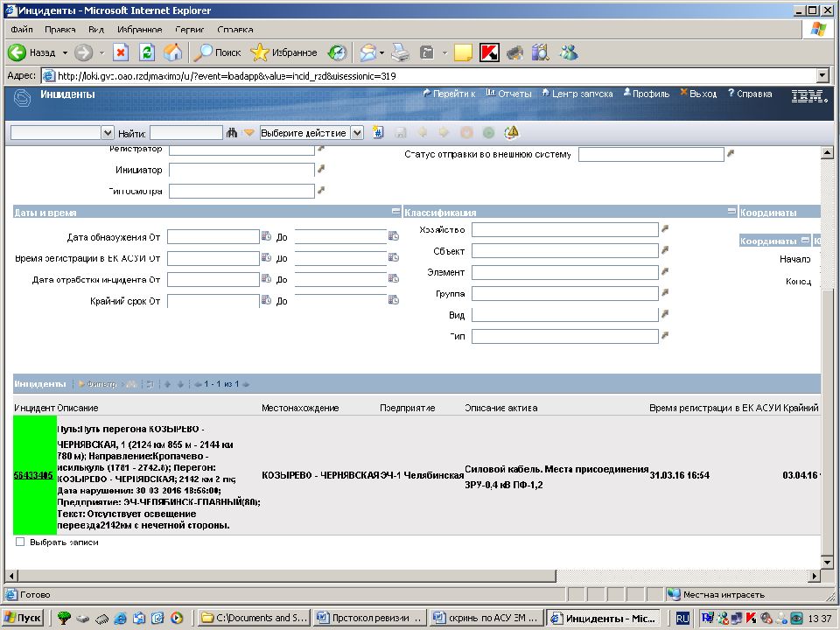Click the Kaspersky red K toolbar icon
Image resolution: width=840 pixels, height=630 pixels.
tap(489, 52)
